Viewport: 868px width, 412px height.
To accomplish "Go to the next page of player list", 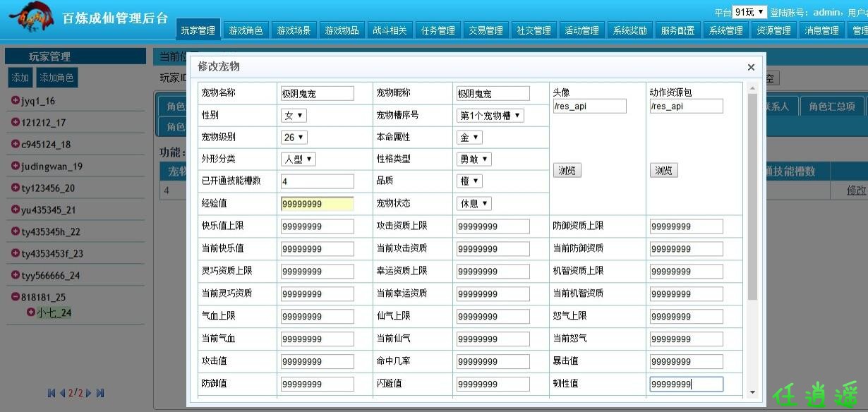I will pyautogui.click(x=89, y=393).
